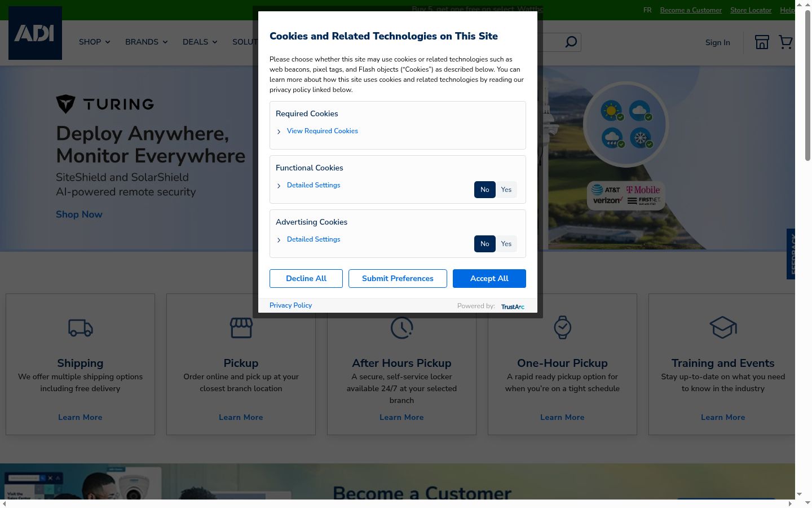Switch language to FR

click(x=647, y=10)
